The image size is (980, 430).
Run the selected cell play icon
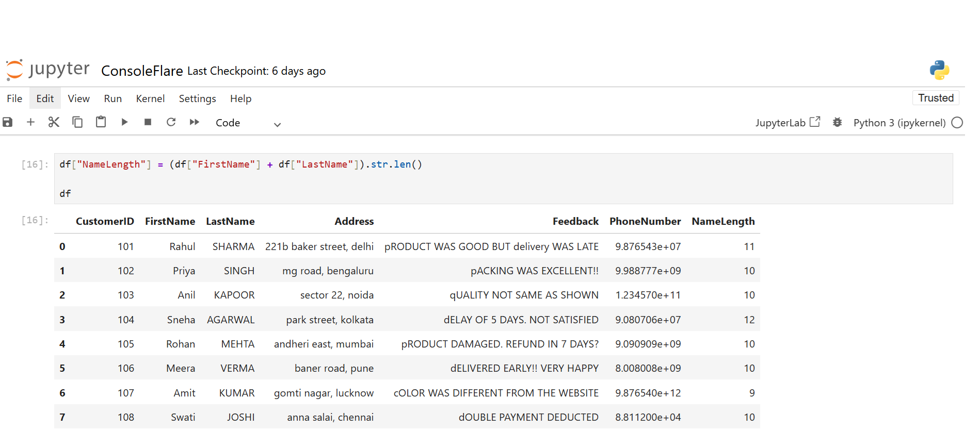124,122
